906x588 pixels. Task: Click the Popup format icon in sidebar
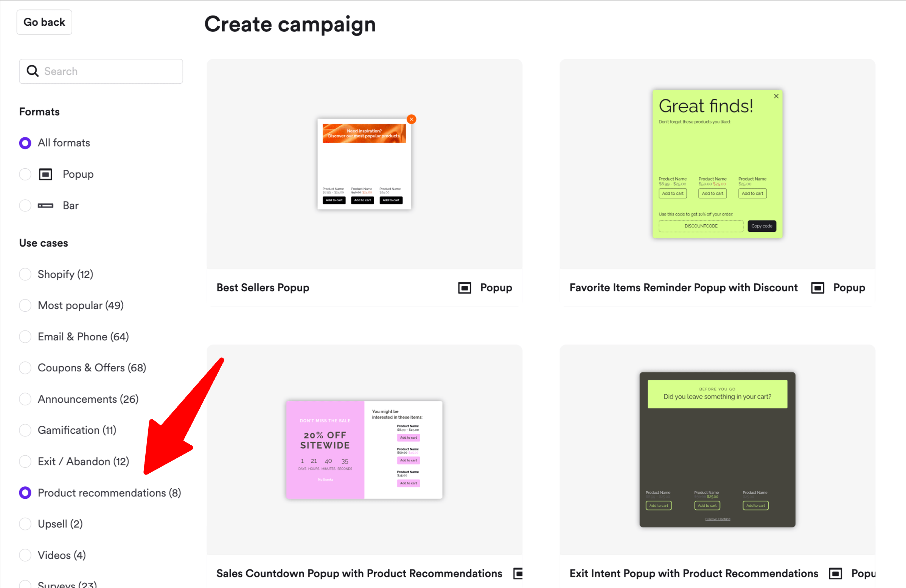[46, 174]
